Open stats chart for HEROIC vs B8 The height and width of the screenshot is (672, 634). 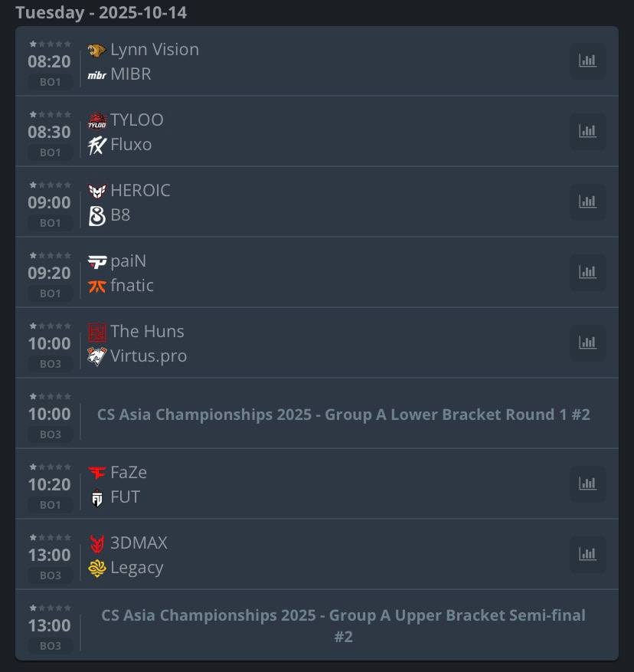[x=587, y=202]
